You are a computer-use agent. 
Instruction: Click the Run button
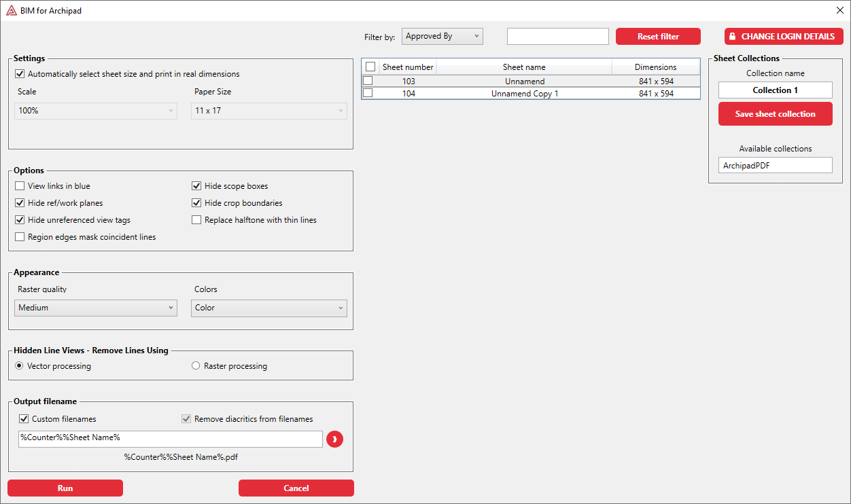point(65,488)
